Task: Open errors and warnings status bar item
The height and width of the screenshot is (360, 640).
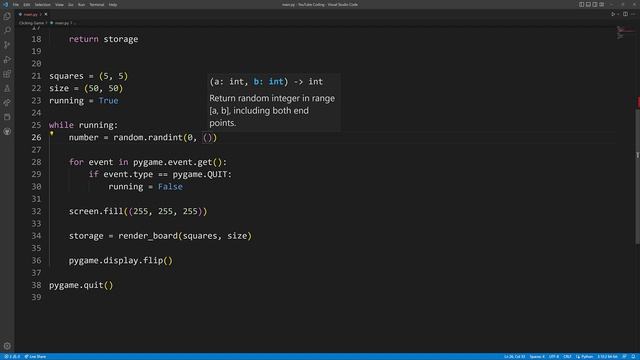Action: click(12, 357)
